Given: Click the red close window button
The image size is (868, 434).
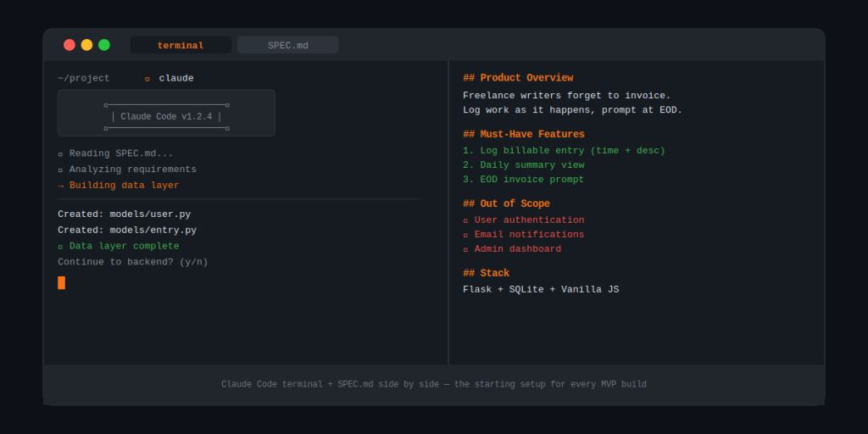Looking at the screenshot, I should [x=70, y=45].
